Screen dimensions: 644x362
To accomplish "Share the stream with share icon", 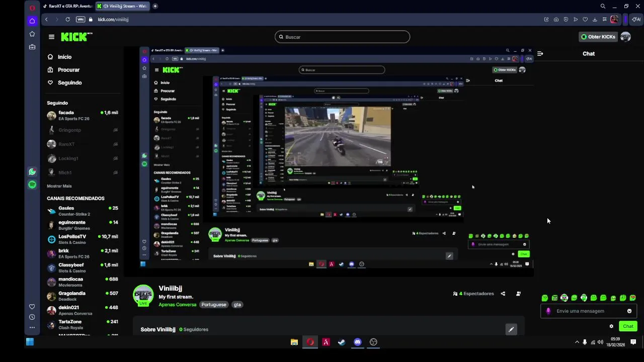I will 503,294.
